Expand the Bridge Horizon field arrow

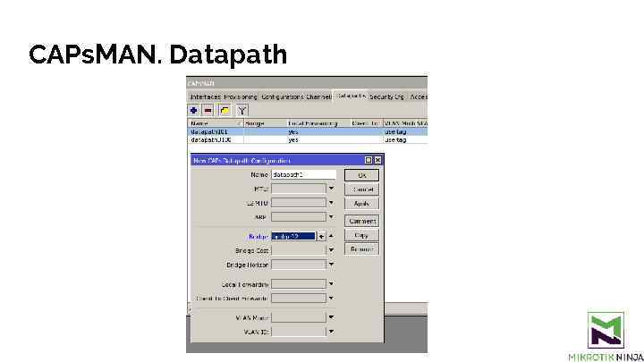pyautogui.click(x=331, y=265)
